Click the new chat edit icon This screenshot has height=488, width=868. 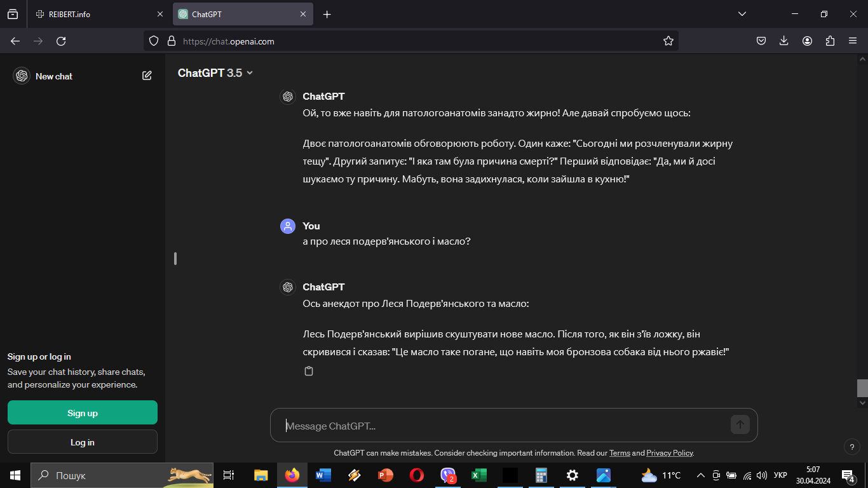point(147,76)
